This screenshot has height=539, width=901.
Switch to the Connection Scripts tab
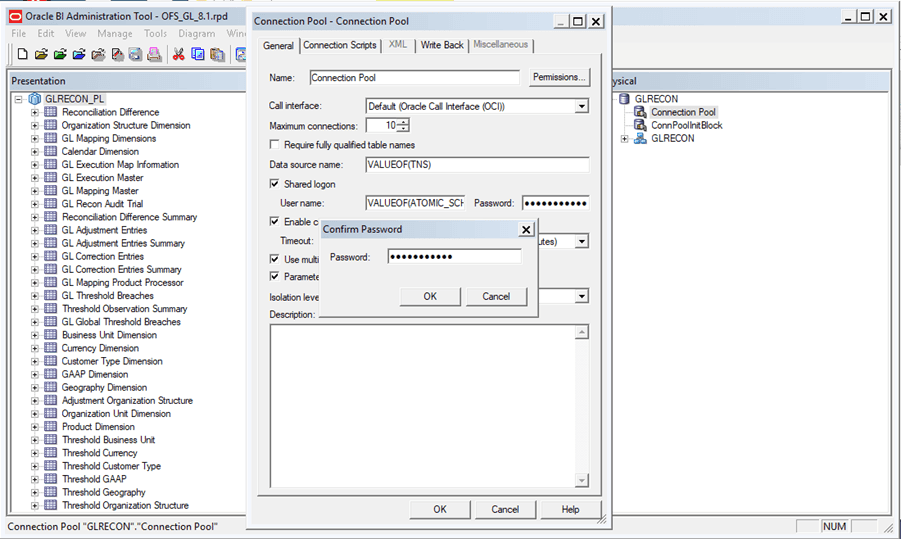tap(340, 45)
